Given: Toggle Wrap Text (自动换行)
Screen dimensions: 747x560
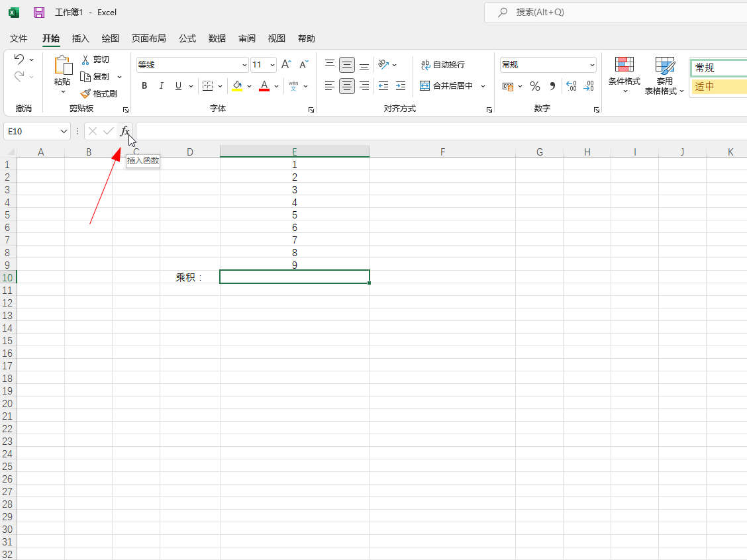Looking at the screenshot, I should tap(443, 64).
